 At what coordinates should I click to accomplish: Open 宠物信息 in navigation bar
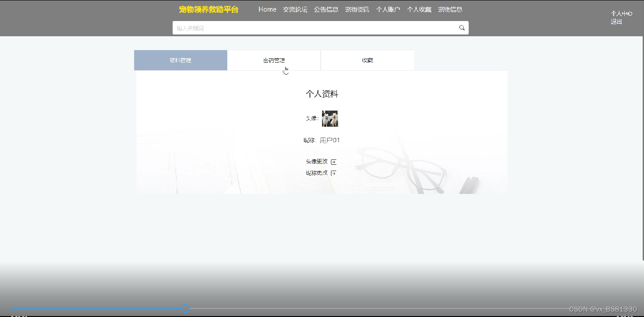coord(450,9)
